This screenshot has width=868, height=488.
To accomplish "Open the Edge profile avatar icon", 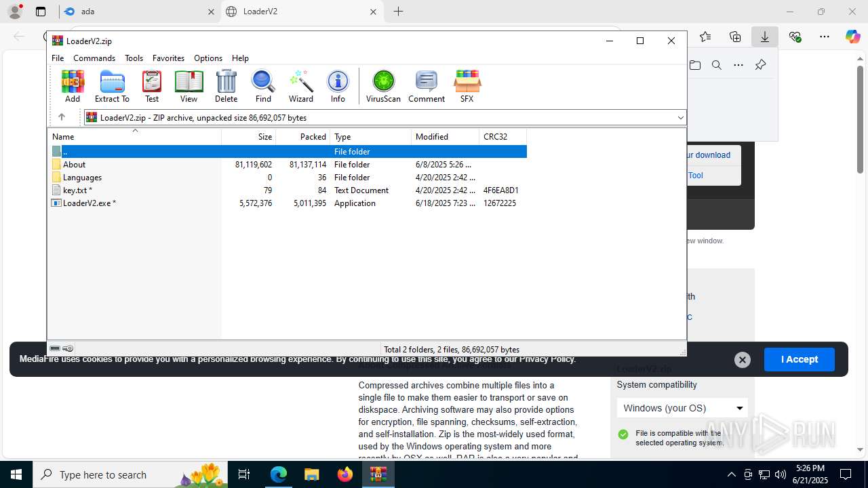I will [15, 12].
